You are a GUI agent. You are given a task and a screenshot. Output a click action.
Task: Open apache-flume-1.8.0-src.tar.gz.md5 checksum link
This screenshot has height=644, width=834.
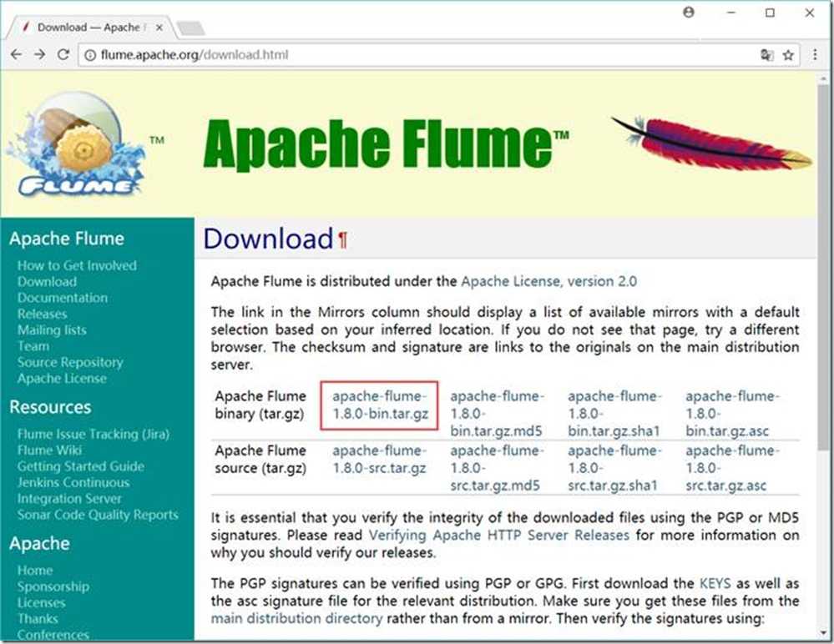[497, 468]
